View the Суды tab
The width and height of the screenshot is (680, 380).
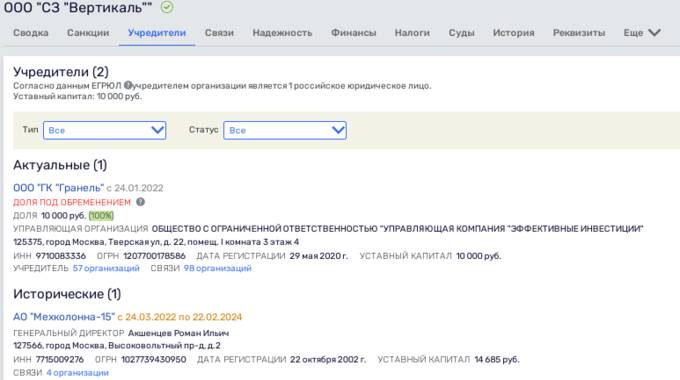pos(461,33)
